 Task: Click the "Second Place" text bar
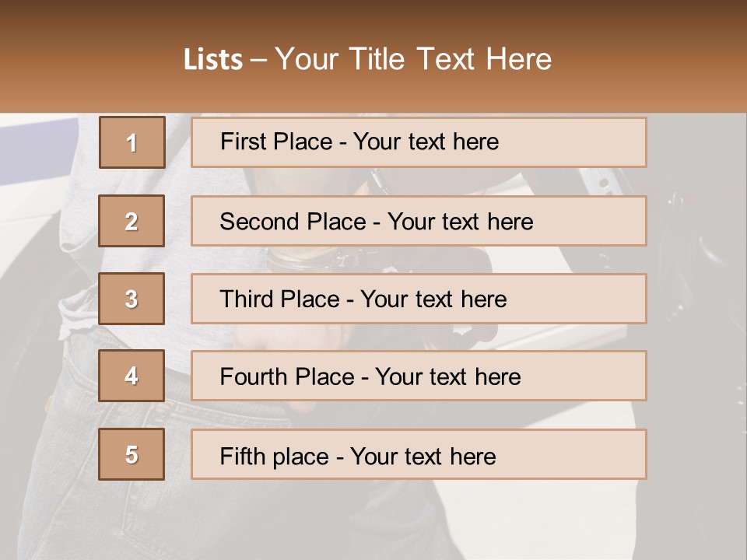pos(419,221)
